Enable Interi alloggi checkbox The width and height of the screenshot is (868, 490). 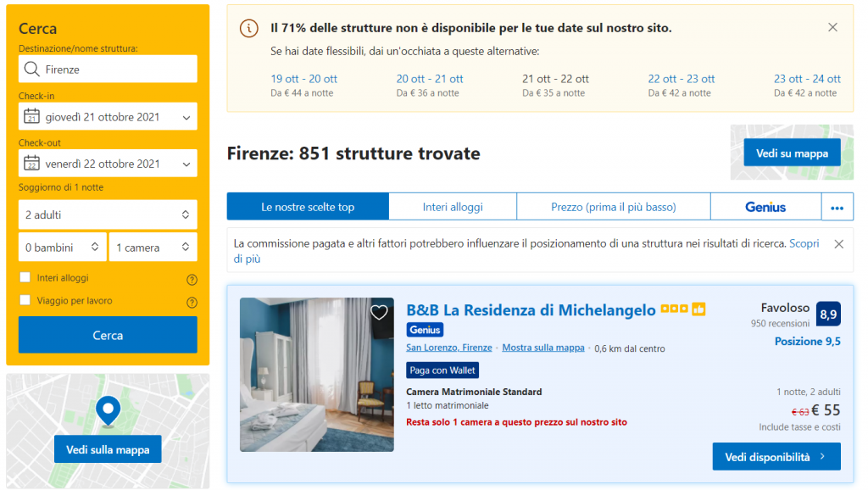(x=25, y=277)
